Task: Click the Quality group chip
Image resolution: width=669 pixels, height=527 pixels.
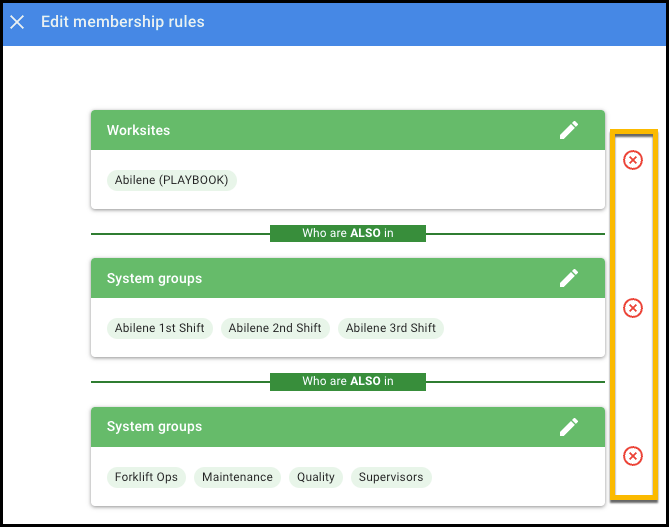Action: [x=316, y=477]
